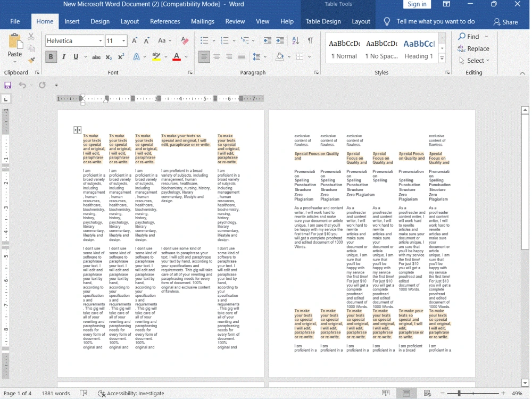Save document with floppy disk icon
The height and width of the screenshot is (399, 532).
pyautogui.click(x=8, y=85)
